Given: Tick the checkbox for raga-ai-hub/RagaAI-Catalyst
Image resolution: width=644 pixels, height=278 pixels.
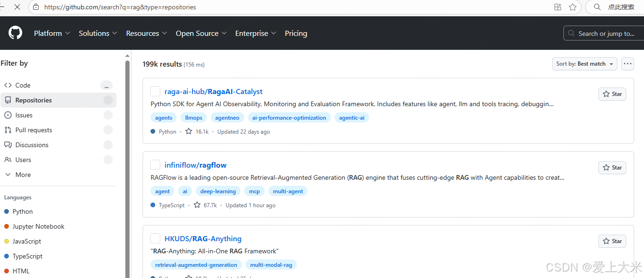Looking at the screenshot, I should point(155,91).
